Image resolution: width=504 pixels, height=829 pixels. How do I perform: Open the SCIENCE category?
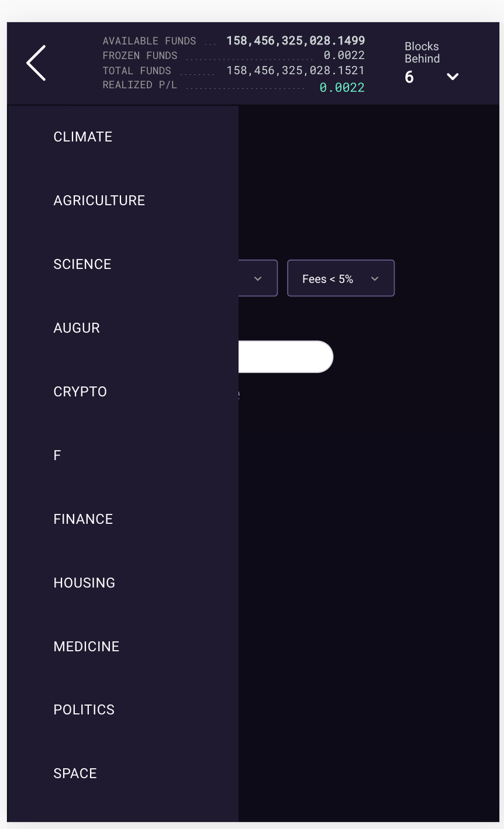pyautogui.click(x=82, y=264)
